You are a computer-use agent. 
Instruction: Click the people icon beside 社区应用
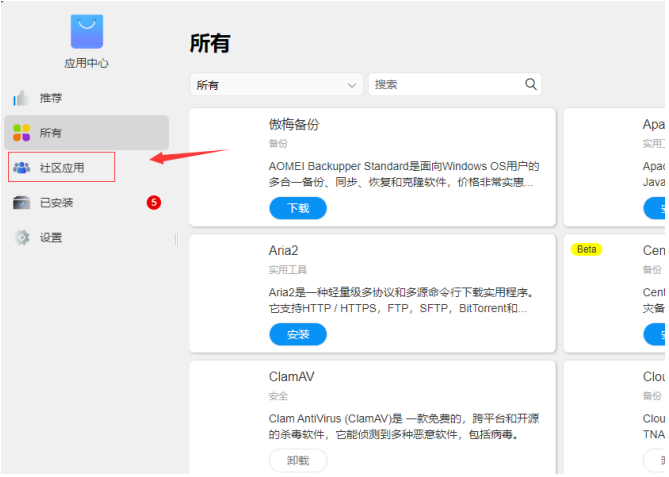point(21,168)
